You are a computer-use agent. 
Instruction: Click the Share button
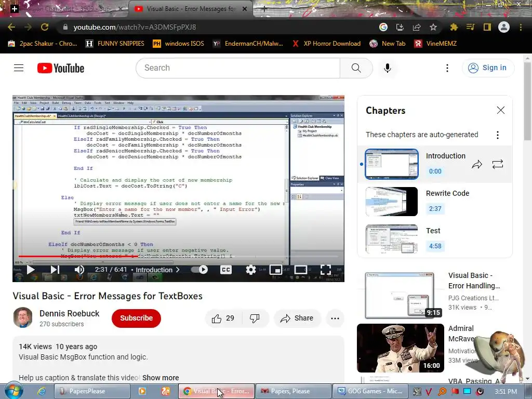[x=297, y=318]
